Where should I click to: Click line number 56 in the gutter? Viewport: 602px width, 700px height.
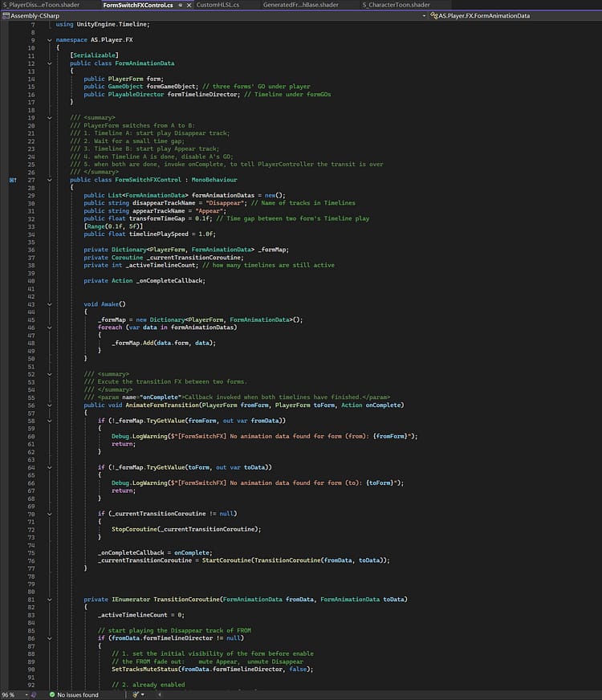point(31,405)
